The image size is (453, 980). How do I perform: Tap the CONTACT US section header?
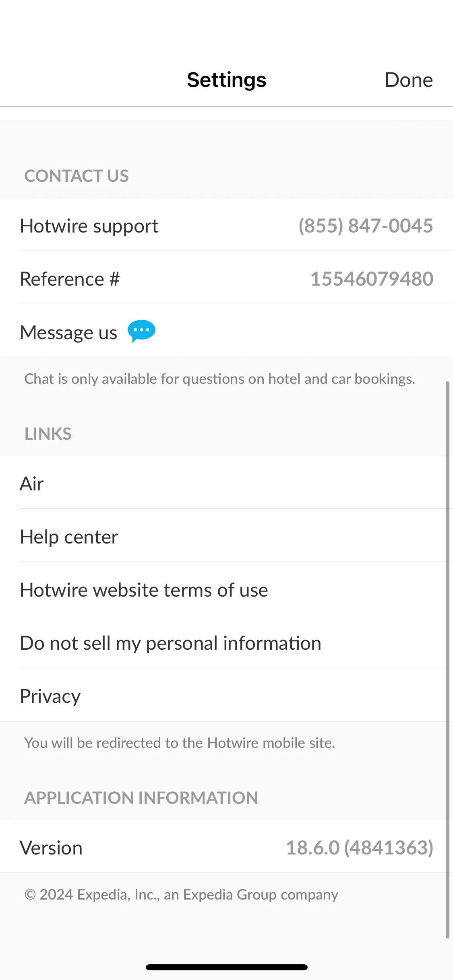pyautogui.click(x=77, y=176)
